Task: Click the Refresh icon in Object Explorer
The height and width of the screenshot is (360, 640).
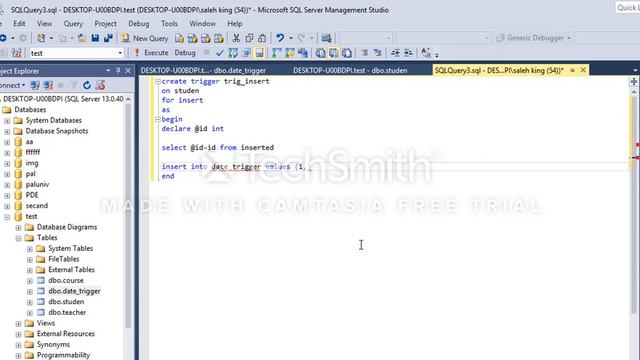Action: [x=87, y=85]
